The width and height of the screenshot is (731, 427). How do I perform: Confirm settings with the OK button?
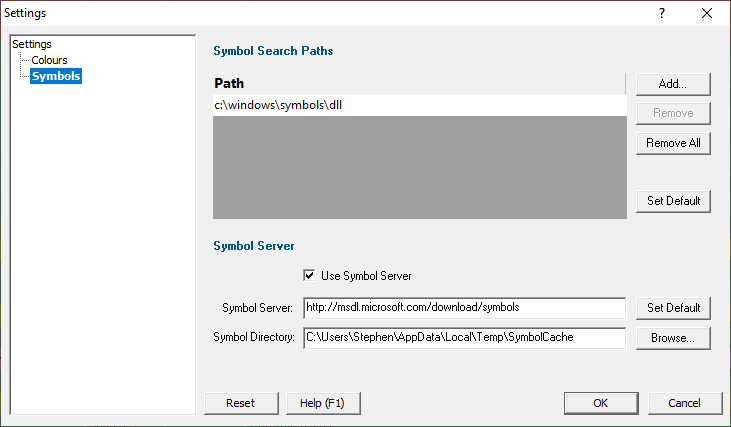[x=601, y=403]
